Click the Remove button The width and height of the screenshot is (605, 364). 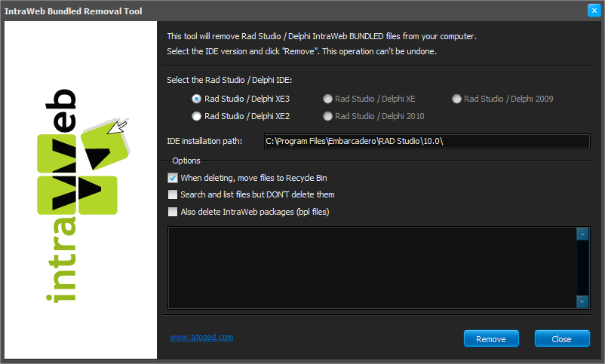click(x=490, y=338)
